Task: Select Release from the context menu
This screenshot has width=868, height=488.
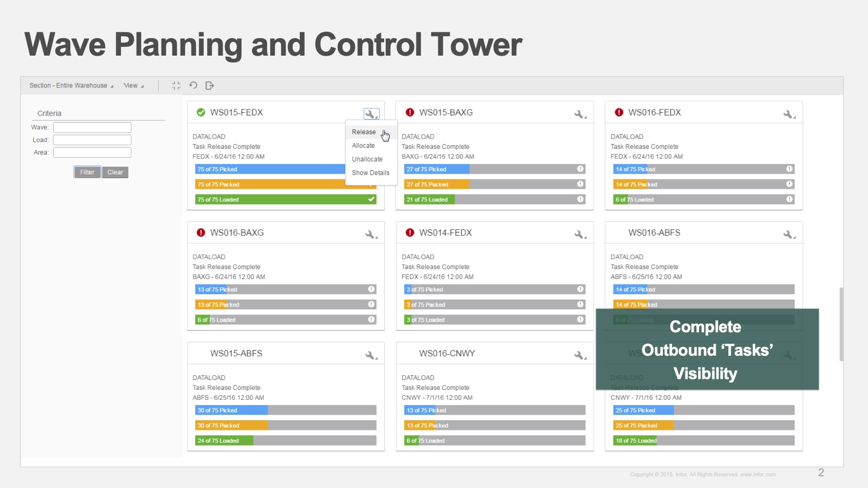Action: 364,132
